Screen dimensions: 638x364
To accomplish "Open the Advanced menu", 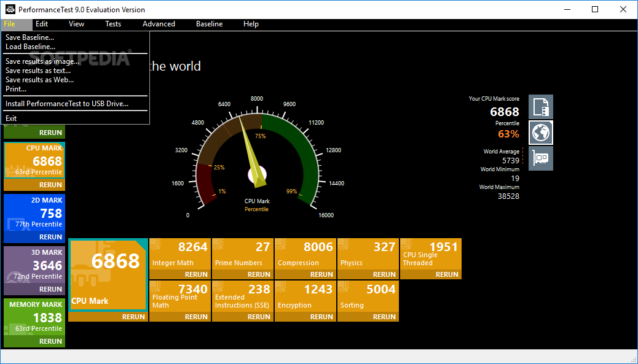I will (159, 24).
